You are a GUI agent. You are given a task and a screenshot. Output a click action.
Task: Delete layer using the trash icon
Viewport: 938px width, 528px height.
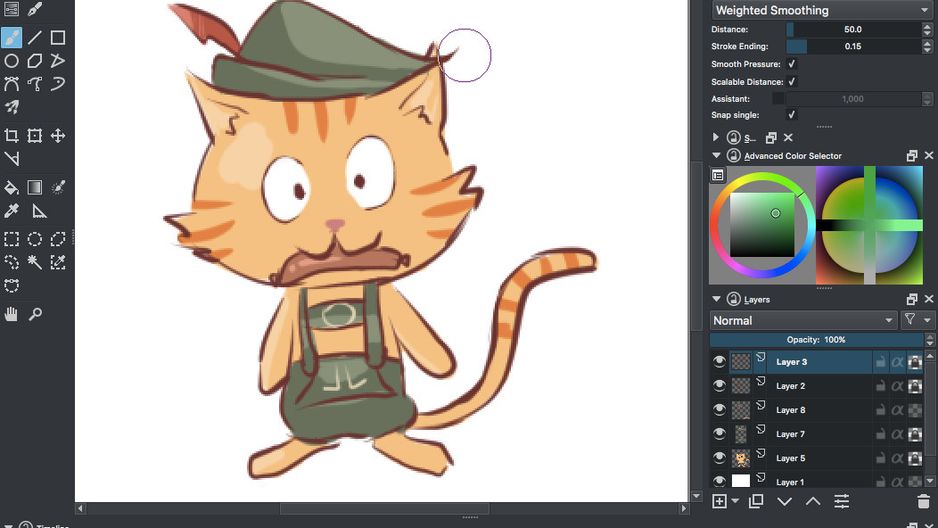click(924, 501)
